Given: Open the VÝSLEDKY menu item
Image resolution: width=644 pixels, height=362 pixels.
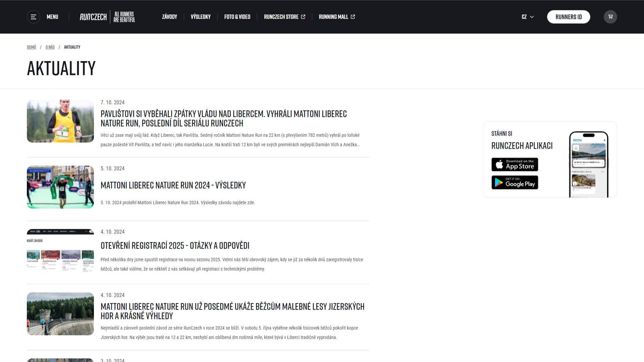Looking at the screenshot, I should pos(201,17).
